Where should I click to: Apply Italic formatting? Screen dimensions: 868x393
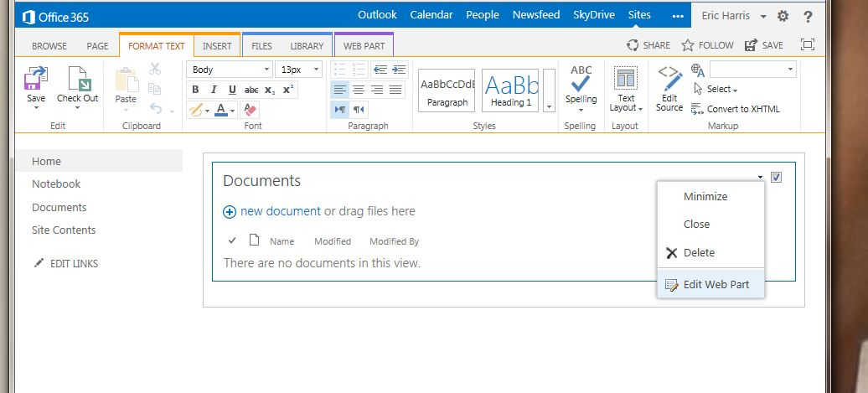click(214, 90)
